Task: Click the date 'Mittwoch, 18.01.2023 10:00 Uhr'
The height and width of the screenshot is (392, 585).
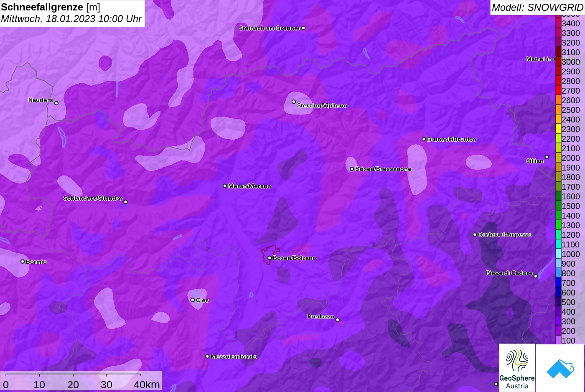Action: pos(71,19)
